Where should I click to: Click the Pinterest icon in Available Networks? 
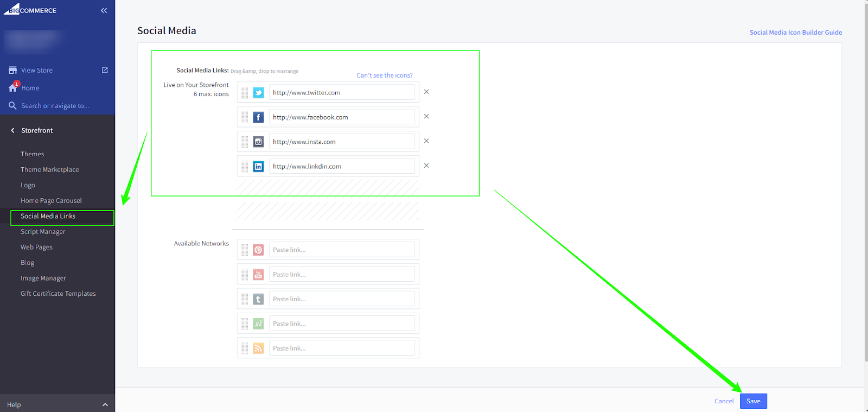(x=258, y=250)
